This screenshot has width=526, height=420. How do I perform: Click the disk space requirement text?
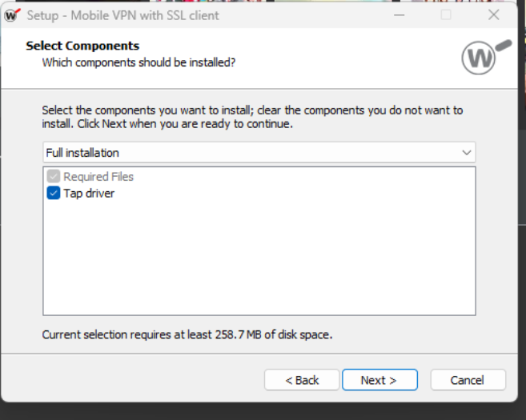[x=187, y=334]
